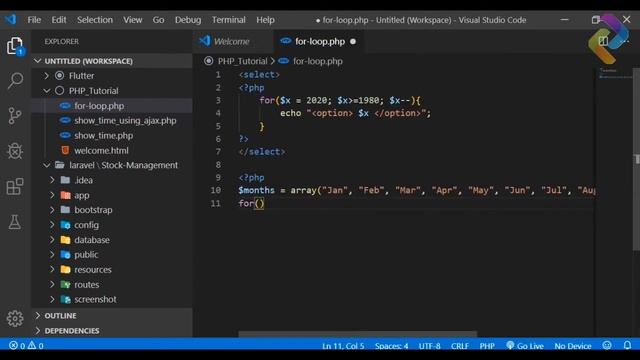Click the Split Editor icon
This screenshot has width=640, height=360.
click(603, 41)
